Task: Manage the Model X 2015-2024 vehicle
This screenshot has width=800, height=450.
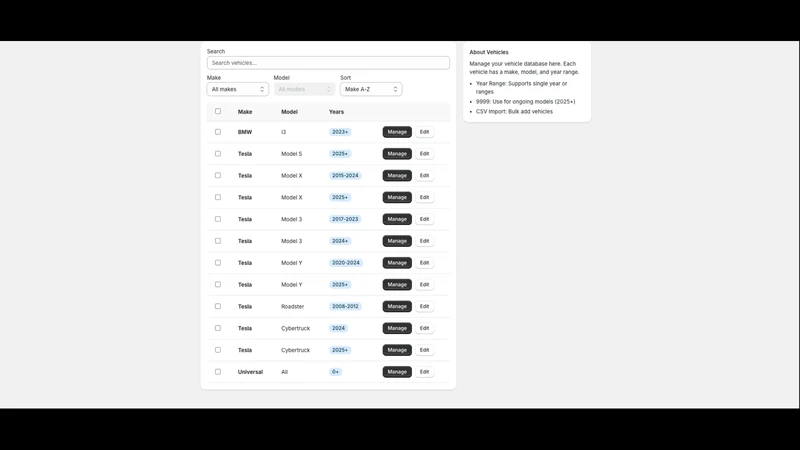Action: coord(397,176)
